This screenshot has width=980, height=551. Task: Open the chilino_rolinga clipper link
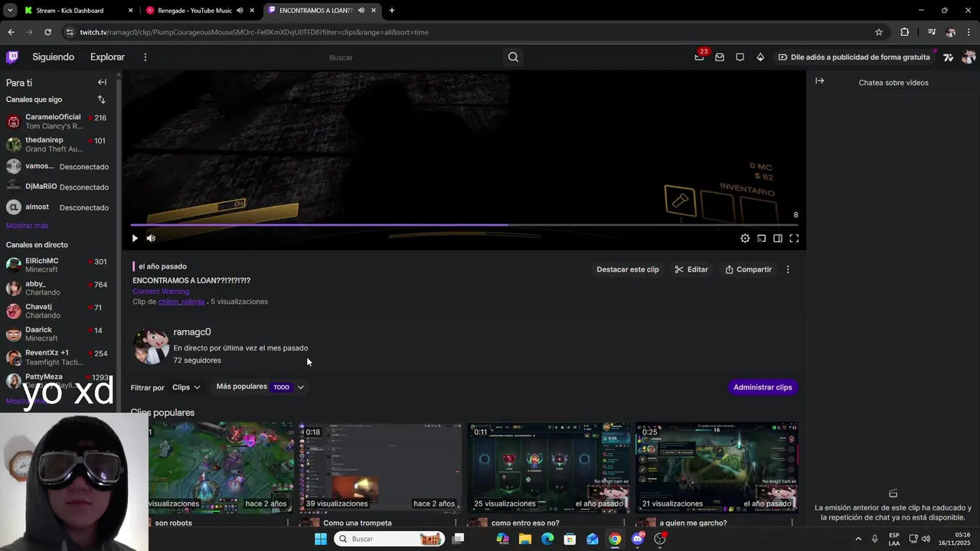pyautogui.click(x=181, y=302)
